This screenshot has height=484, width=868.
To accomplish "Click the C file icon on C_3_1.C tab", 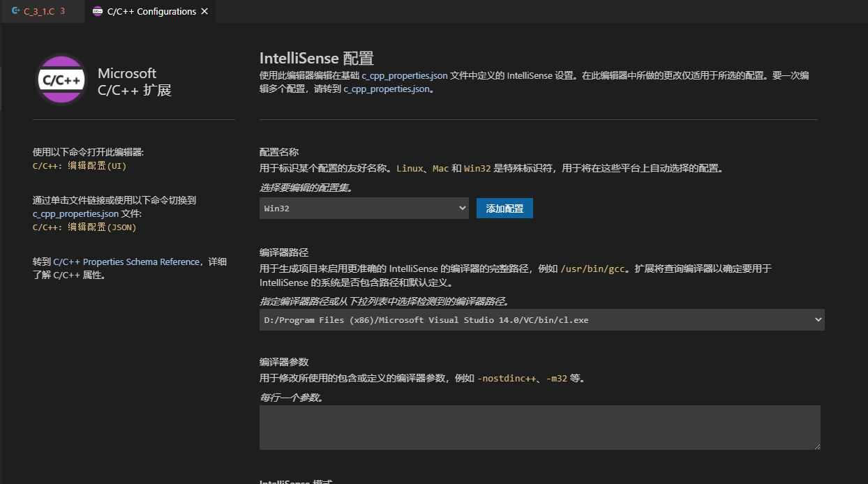I will coord(15,11).
